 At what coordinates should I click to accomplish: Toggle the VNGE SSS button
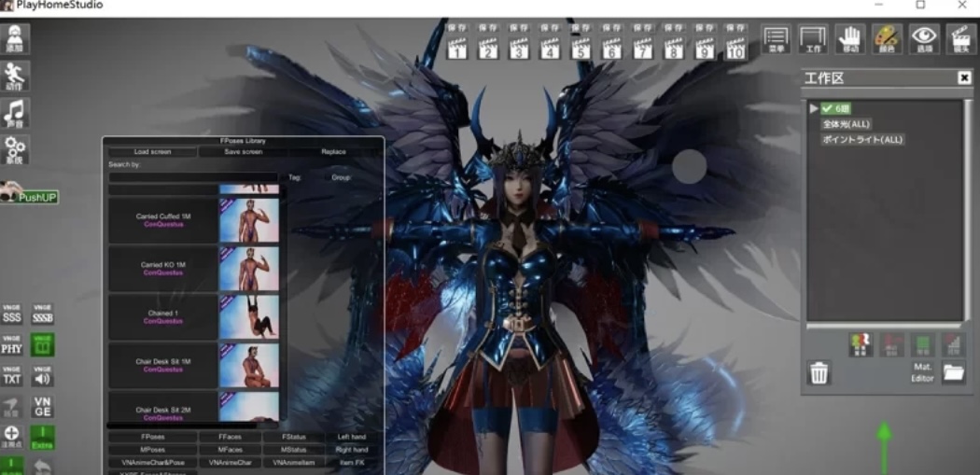(x=12, y=314)
